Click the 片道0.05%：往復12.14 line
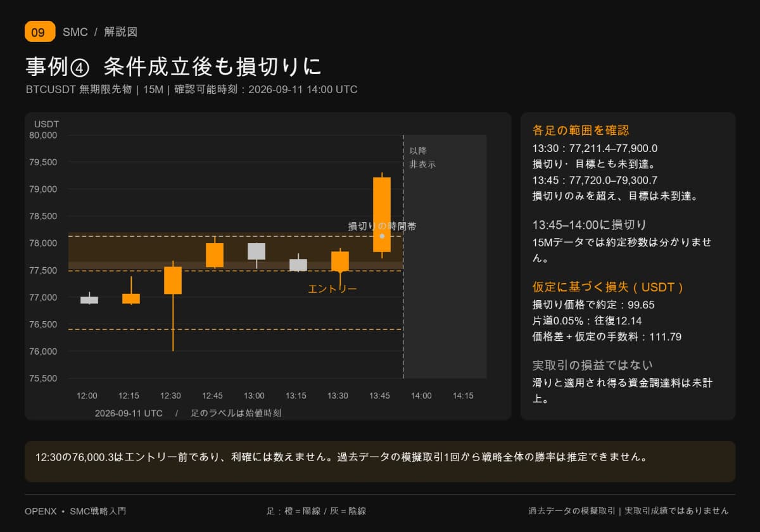 click(x=588, y=320)
